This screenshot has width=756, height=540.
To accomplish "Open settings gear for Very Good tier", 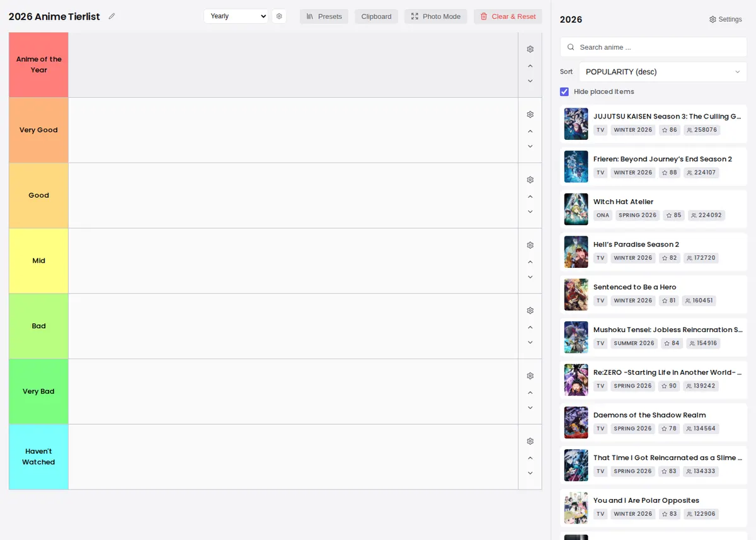I will tap(530, 115).
